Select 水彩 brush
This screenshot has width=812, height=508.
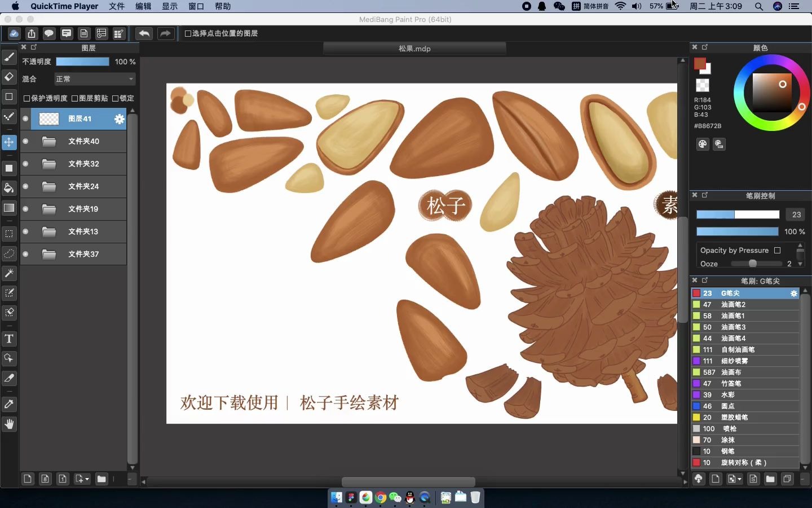745,395
